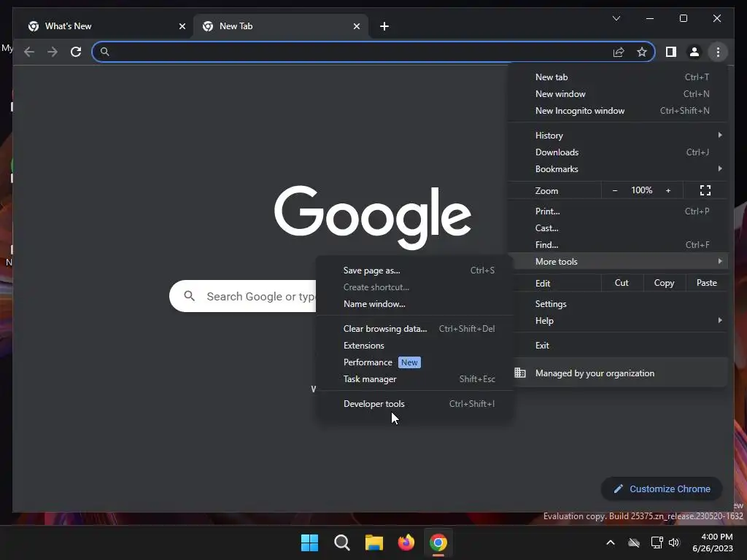This screenshot has width=747, height=560.
Task: Select Name window option
Action: tap(414, 304)
